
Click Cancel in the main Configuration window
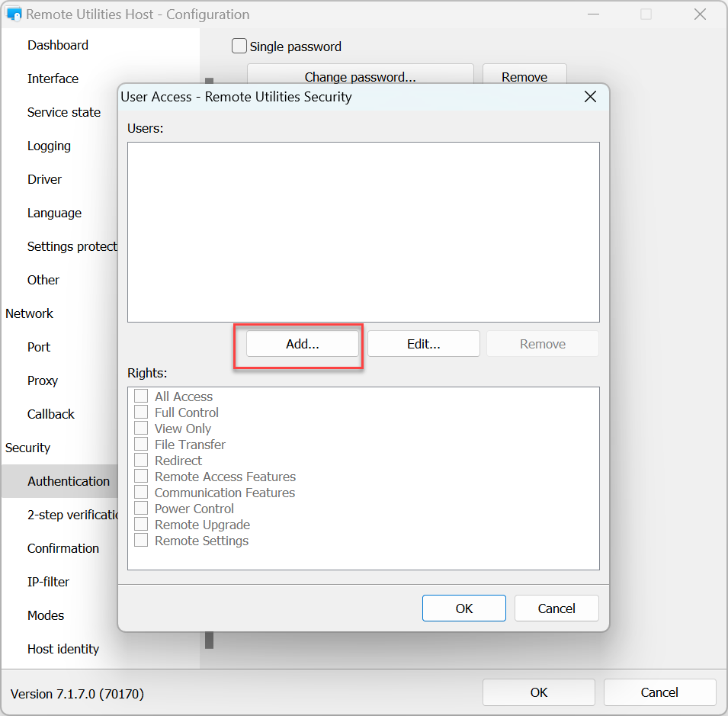click(x=659, y=692)
